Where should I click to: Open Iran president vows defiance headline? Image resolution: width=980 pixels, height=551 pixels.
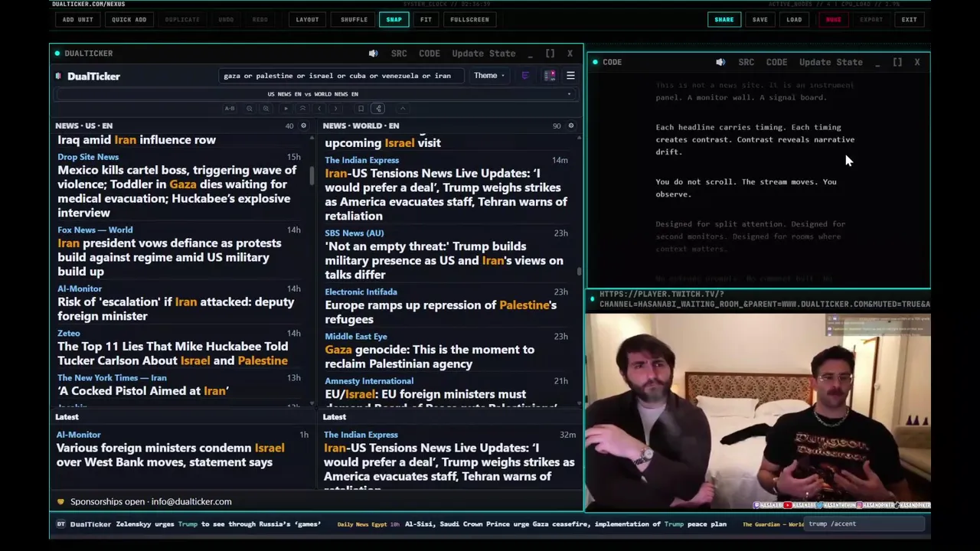[x=169, y=257]
